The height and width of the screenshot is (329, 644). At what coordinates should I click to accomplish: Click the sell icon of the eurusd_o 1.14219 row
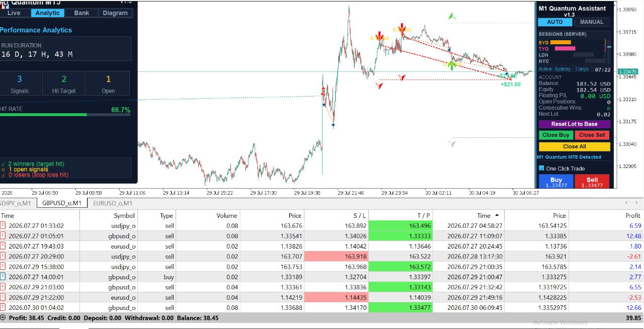(4, 297)
